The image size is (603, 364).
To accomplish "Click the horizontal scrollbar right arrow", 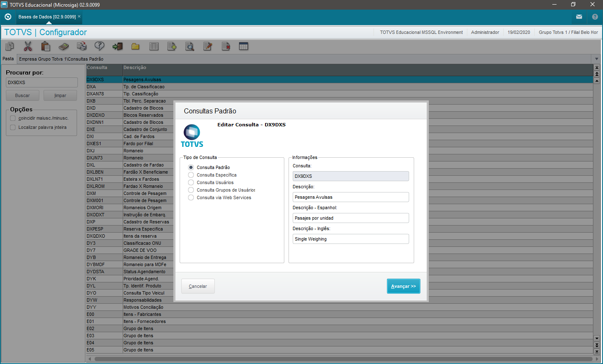I will click(x=597, y=359).
